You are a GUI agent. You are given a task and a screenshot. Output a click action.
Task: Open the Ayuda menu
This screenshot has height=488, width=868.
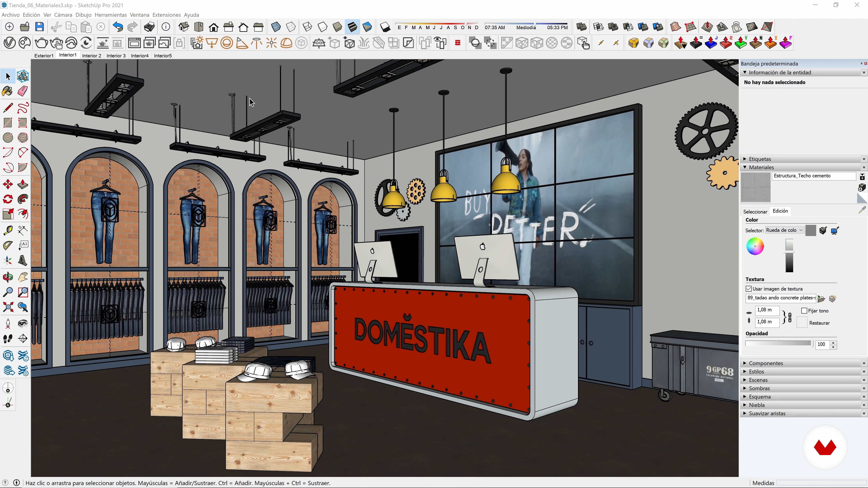[x=191, y=15]
